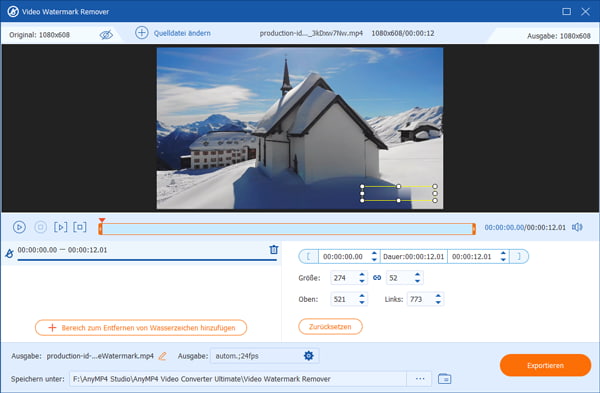Increase the Größe width value

click(362, 274)
